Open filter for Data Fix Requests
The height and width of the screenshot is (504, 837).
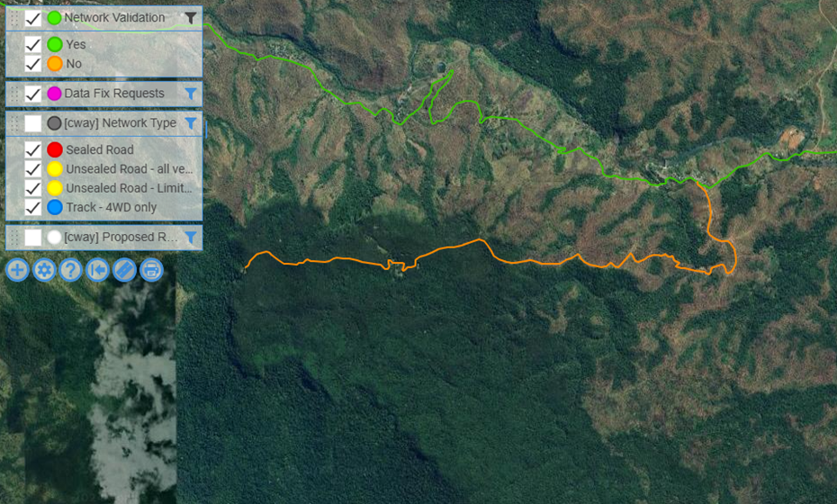191,94
